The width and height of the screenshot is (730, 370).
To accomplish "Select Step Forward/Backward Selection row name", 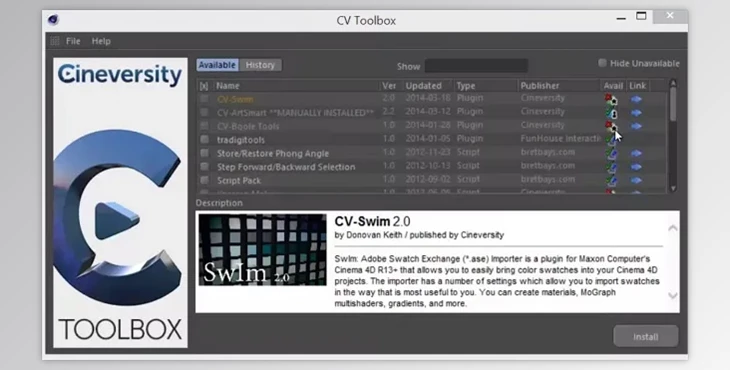I will (286, 167).
